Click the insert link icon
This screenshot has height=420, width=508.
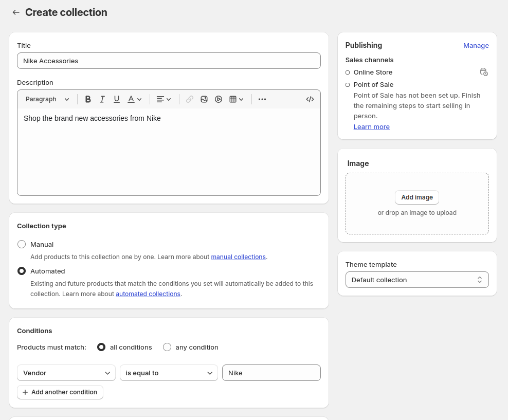click(190, 99)
